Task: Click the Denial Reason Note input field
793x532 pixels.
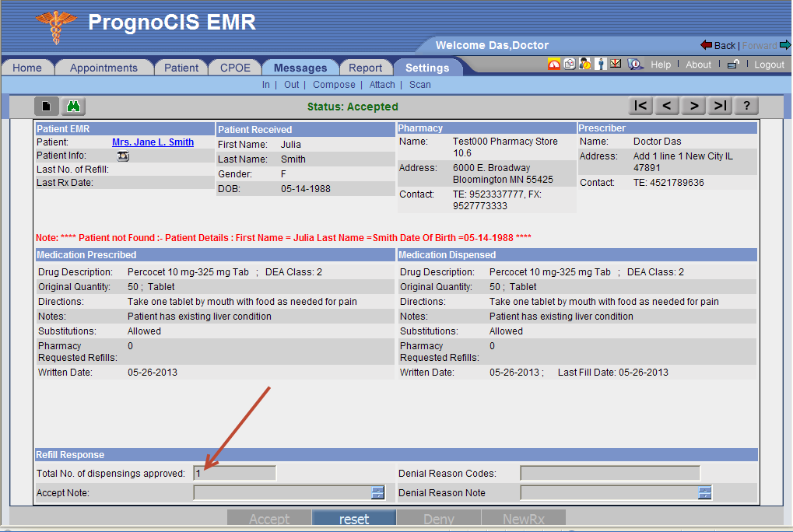Action: tap(609, 492)
